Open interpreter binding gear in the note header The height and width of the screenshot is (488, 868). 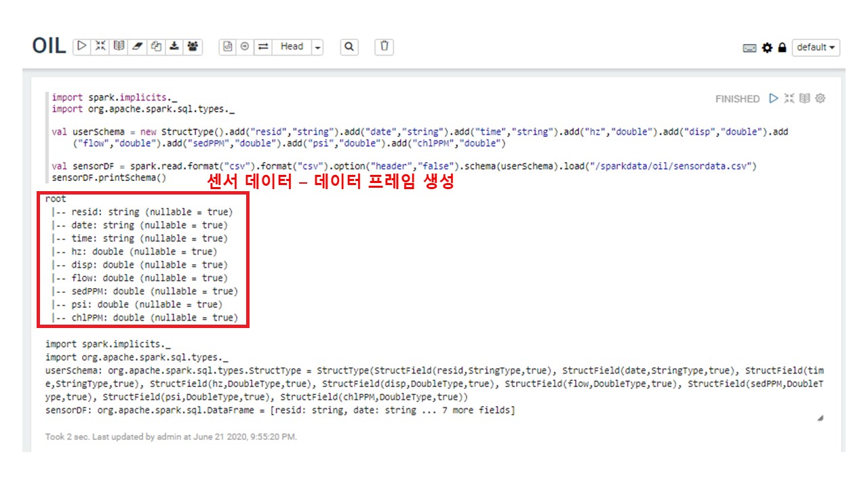[767, 48]
